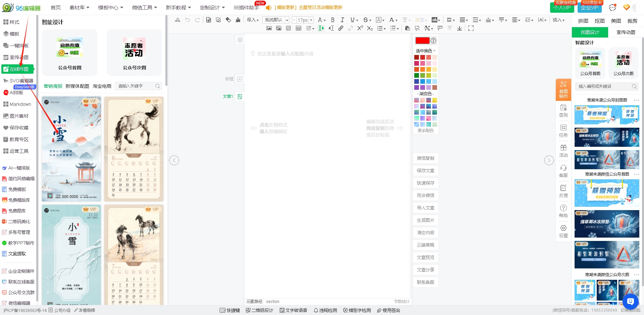Expand the 插入 insert dropdown in the toolbar
The width and height of the screenshot is (644, 315).
(558, 20)
